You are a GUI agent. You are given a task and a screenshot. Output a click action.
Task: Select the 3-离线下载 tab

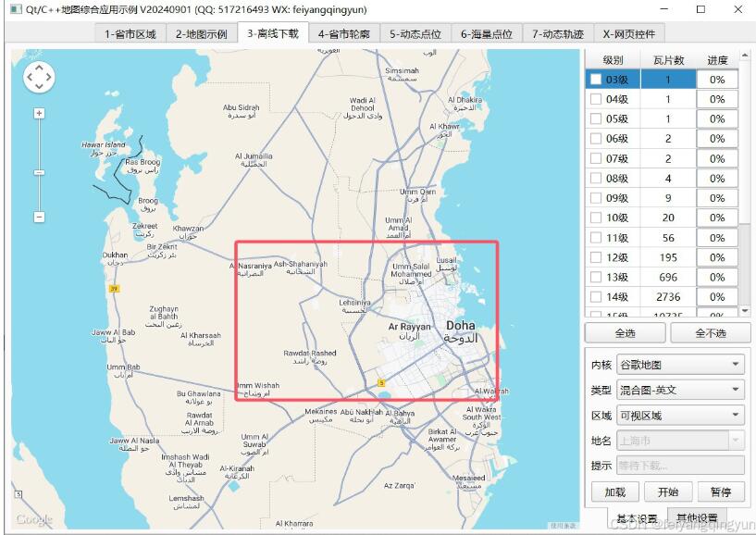[x=273, y=32]
